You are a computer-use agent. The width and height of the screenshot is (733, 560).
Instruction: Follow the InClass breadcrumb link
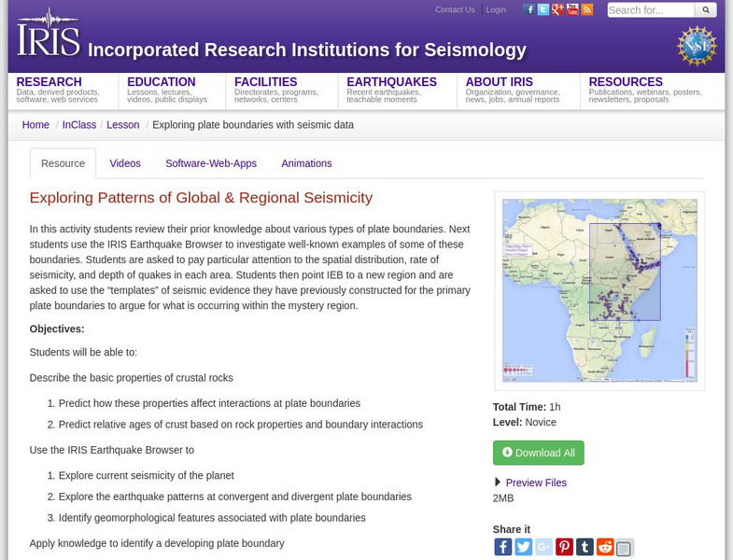pos(79,125)
